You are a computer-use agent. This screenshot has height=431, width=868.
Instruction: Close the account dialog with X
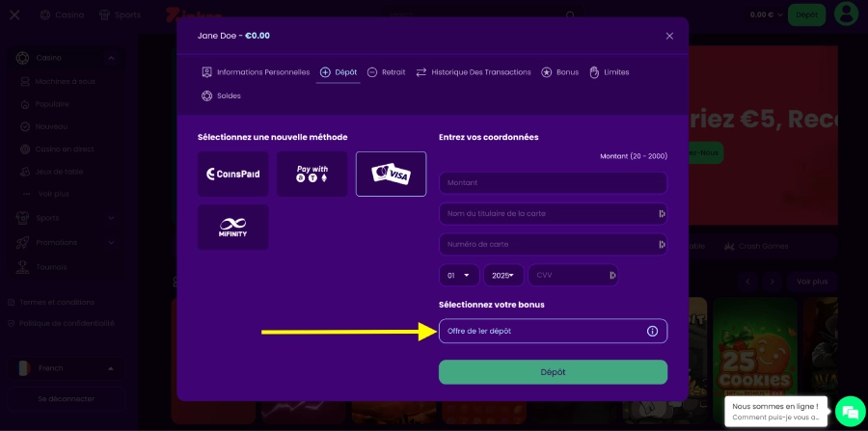(669, 36)
